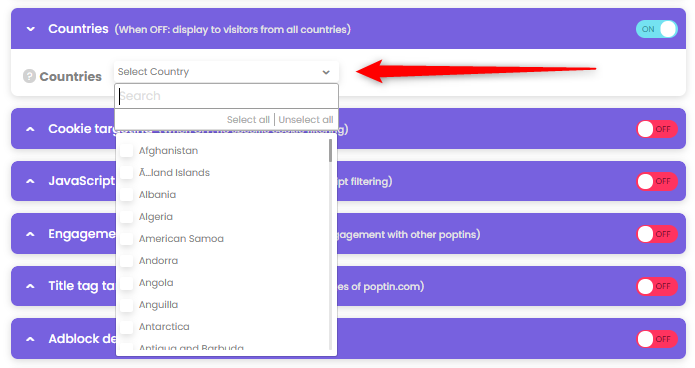Click the Unselect all link

tap(306, 120)
